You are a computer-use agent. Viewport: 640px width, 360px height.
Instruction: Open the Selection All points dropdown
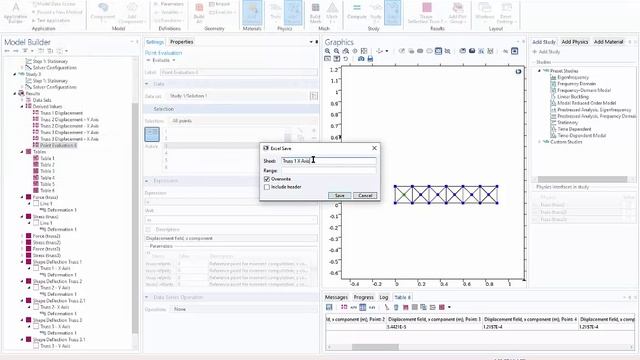[243, 121]
